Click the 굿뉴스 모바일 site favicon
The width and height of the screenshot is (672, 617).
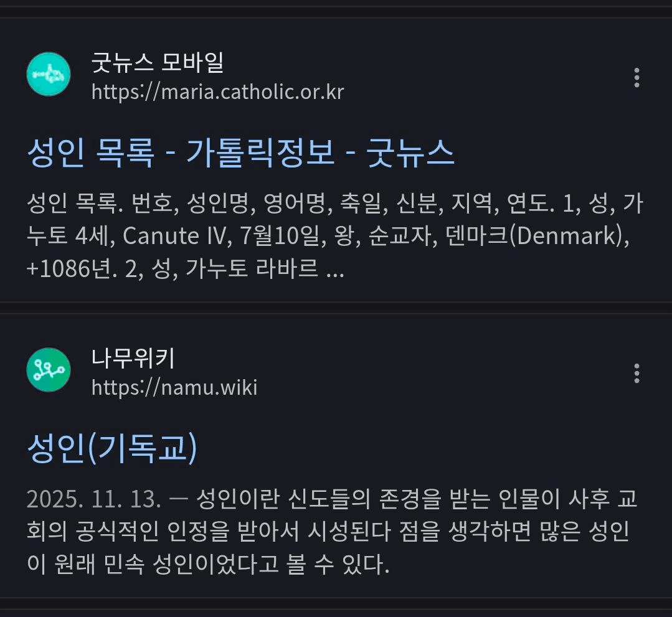49,75
